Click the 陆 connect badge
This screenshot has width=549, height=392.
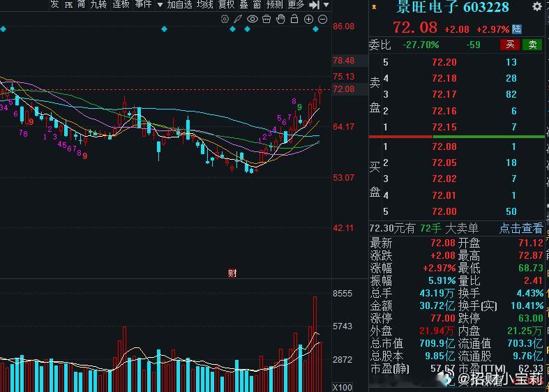(x=517, y=29)
